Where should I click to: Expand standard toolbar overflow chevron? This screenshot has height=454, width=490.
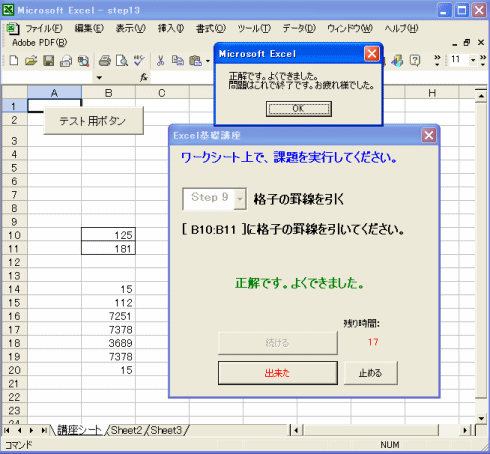[x=437, y=61]
